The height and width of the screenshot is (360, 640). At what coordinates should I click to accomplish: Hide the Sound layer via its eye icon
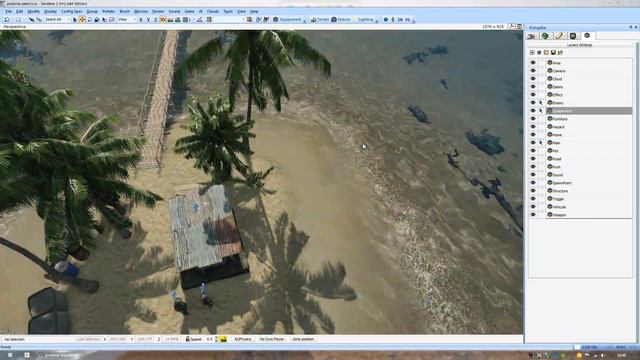click(533, 174)
